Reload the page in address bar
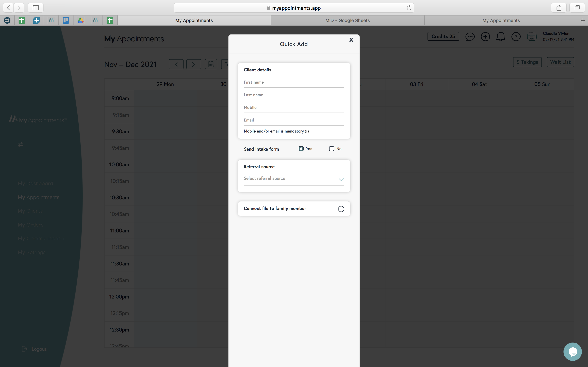 click(409, 8)
